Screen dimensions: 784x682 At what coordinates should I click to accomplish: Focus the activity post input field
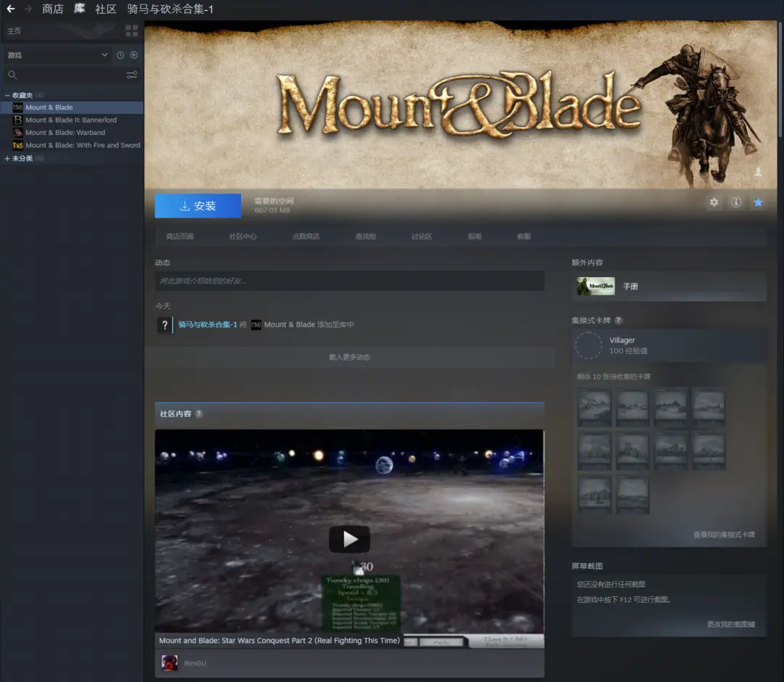[349, 281]
